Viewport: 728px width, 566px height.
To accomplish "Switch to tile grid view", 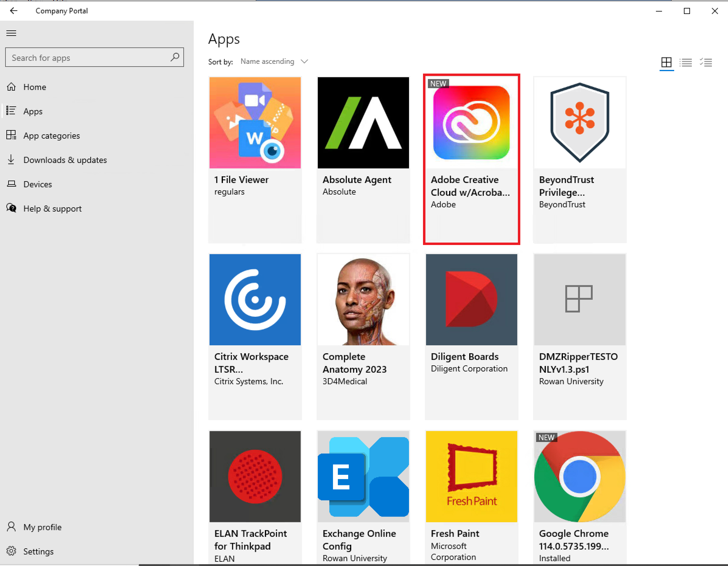I will (x=666, y=62).
